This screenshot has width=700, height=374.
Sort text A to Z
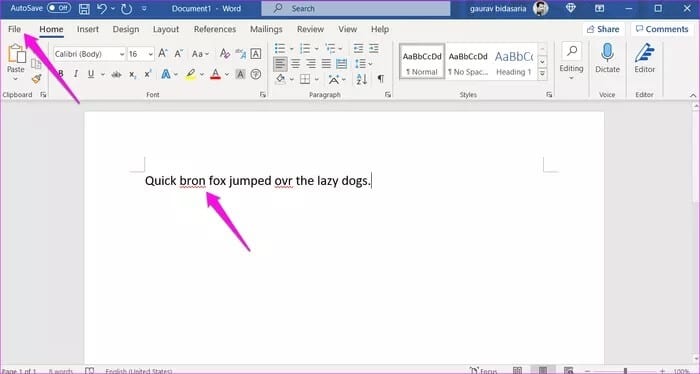click(362, 79)
